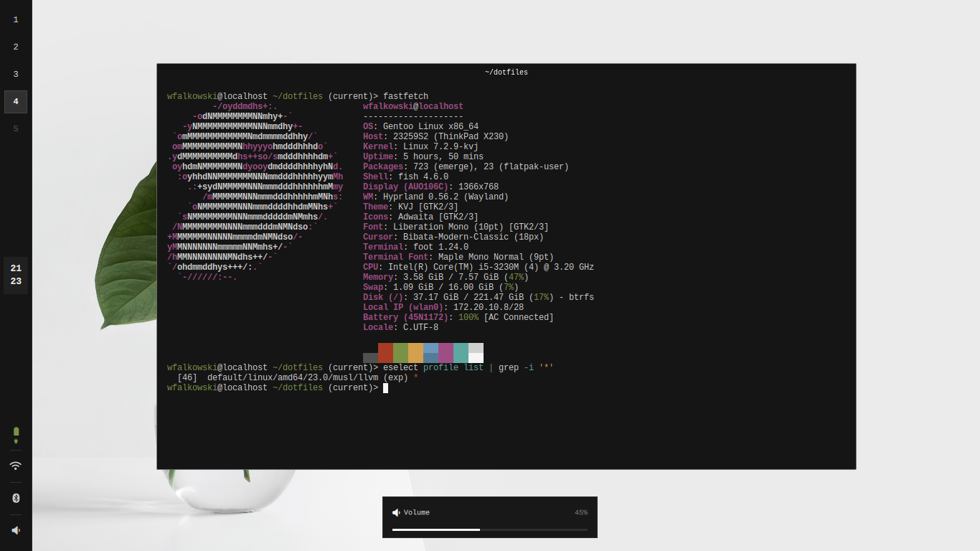Mute audio using the sidebar speaker icon
The image size is (980, 551).
point(16,530)
